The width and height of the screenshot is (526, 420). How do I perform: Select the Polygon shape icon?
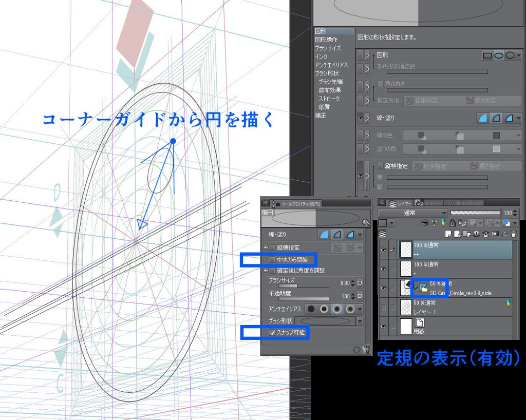[510, 55]
